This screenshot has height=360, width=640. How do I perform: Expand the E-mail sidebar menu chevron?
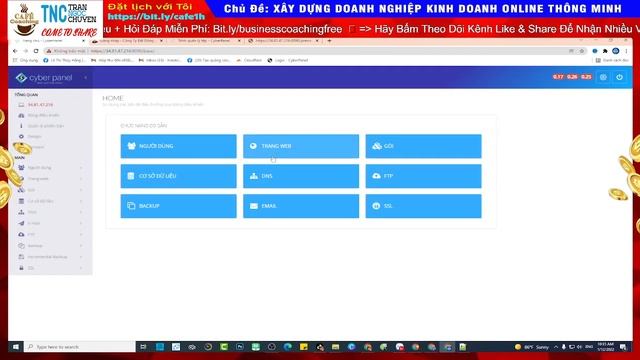click(81, 223)
